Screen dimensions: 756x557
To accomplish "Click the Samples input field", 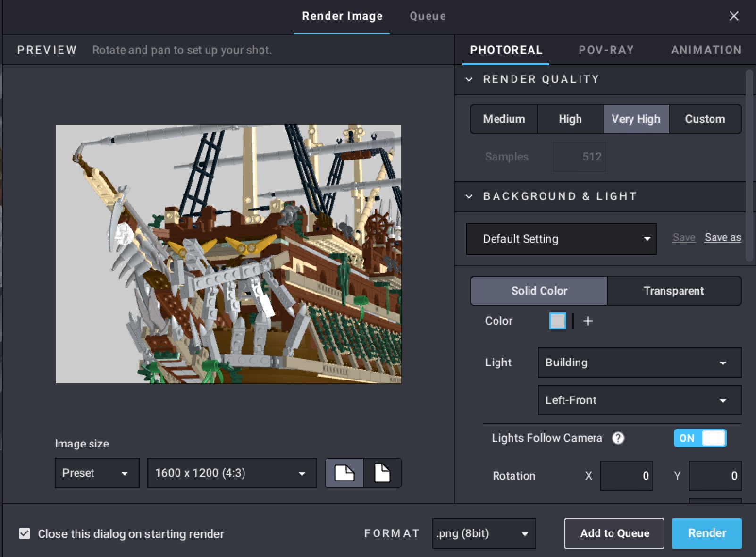I will pos(580,157).
